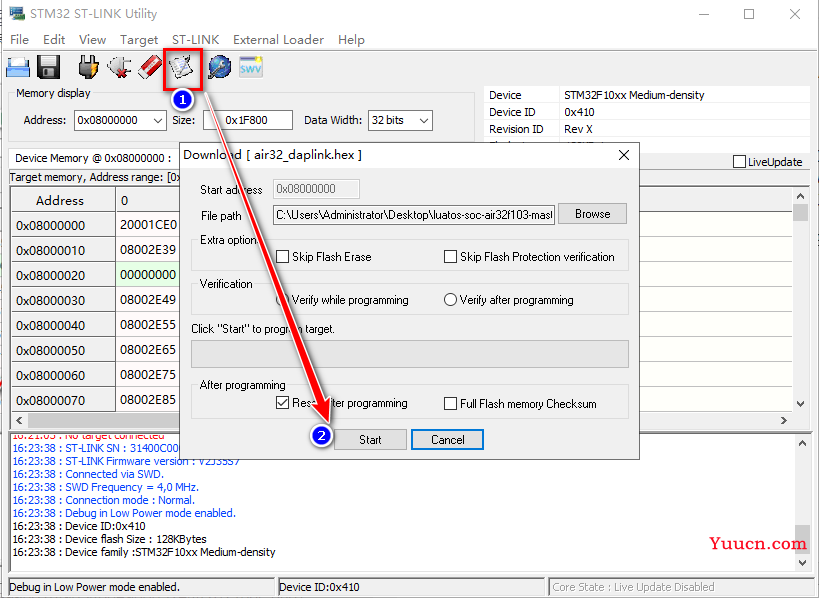Click log line SWD Frequency 4,0 MHz
Viewport: 819px width, 598px height.
[106, 487]
